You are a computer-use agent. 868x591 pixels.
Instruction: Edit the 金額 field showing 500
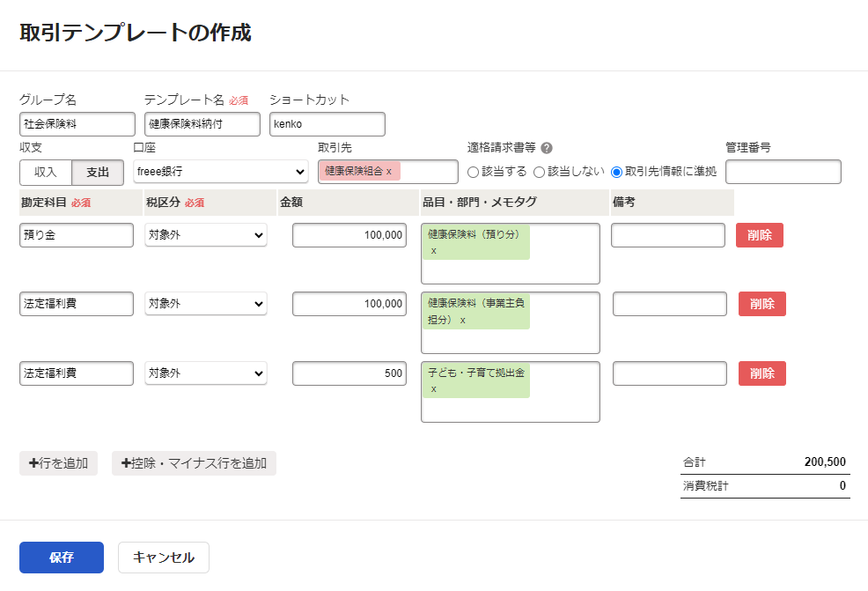(349, 373)
